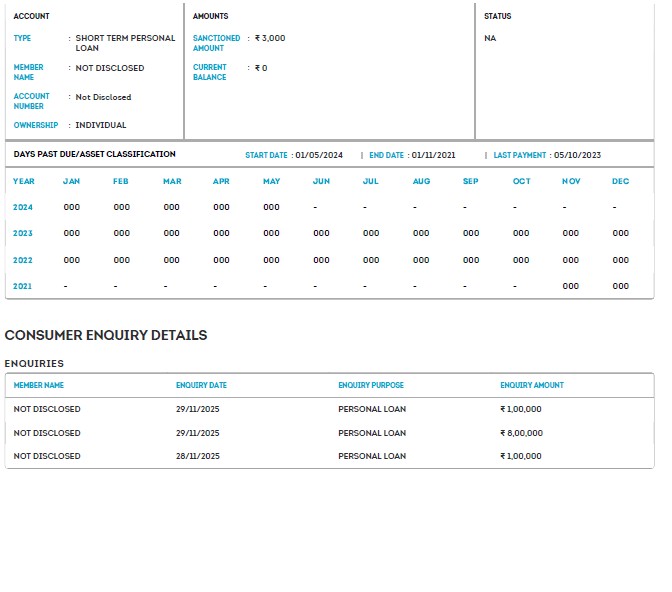This screenshot has width=672, height=592.
Task: Click the 2022 year row label
Action: [x=23, y=260]
